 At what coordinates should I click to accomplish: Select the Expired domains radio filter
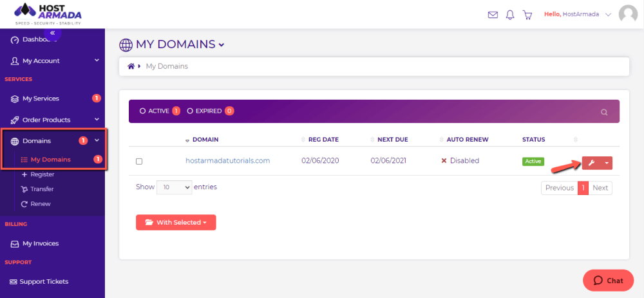point(190,111)
